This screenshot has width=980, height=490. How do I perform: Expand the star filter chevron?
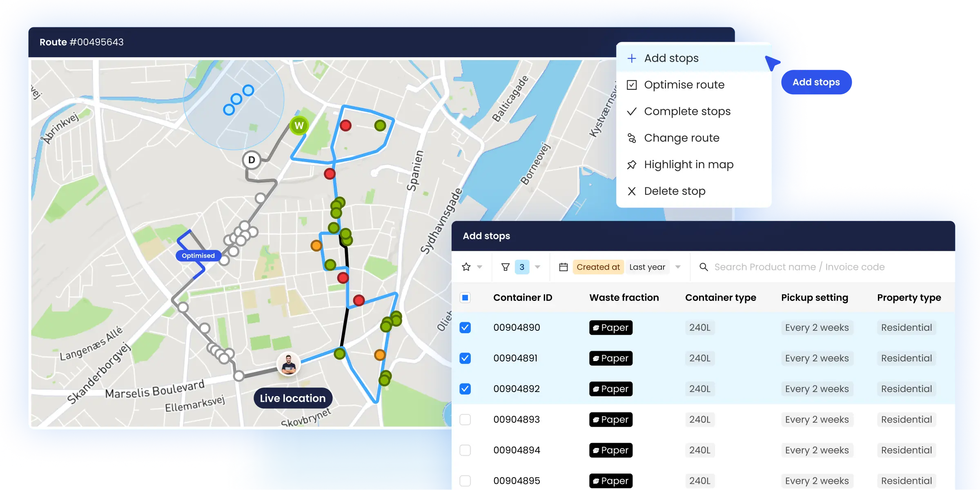click(479, 267)
